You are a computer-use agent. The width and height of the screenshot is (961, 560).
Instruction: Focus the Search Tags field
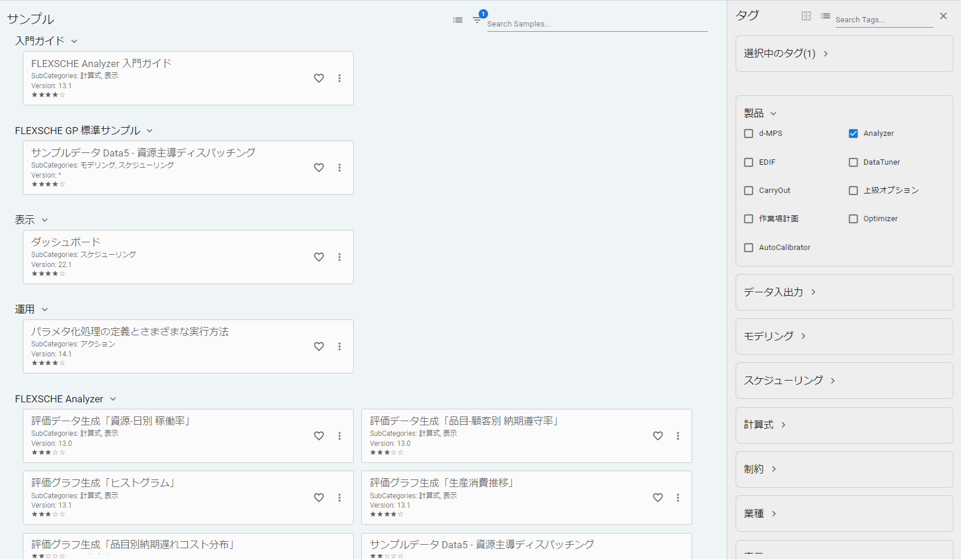[x=884, y=20]
